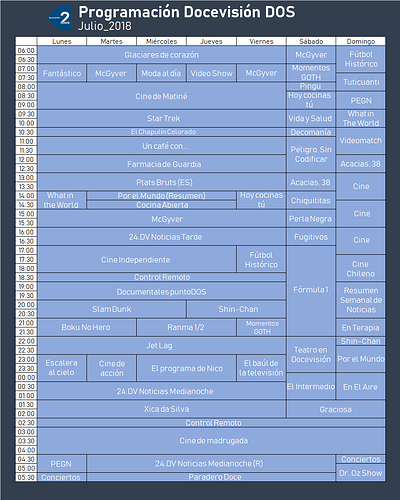The height and width of the screenshot is (500, 400).
Task: Click the Chiquititas cell
Action: (311, 200)
